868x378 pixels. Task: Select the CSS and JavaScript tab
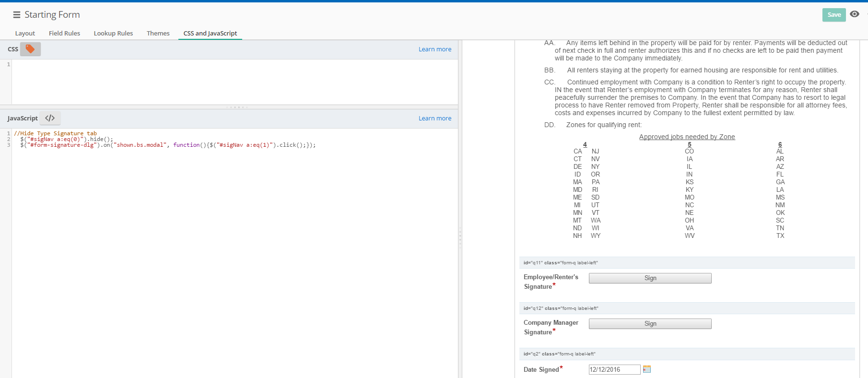click(210, 33)
